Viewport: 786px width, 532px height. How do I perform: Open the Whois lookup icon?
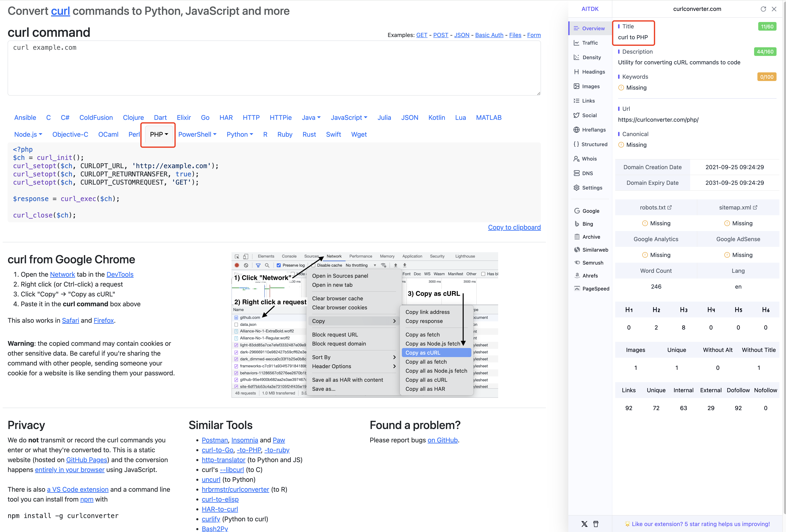[x=576, y=159]
